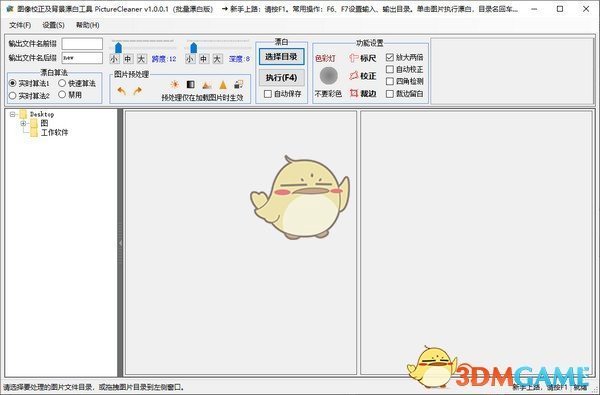Open the 设置(S) menu

[x=53, y=25]
